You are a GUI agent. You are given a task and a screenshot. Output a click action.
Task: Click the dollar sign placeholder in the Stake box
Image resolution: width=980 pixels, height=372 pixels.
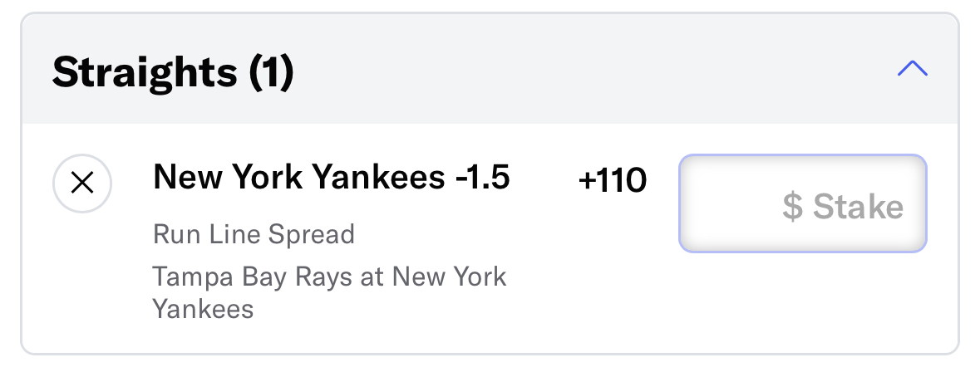(792, 207)
